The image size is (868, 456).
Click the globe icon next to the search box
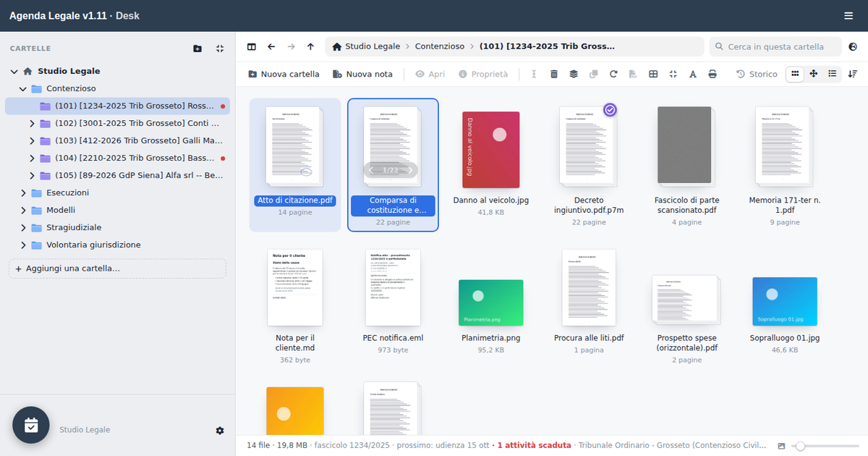[854, 46]
